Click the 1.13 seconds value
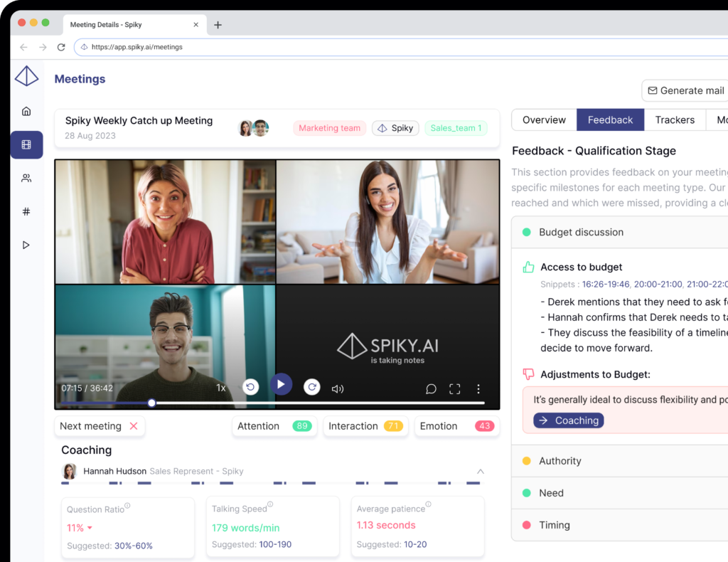This screenshot has width=728, height=562. click(386, 525)
